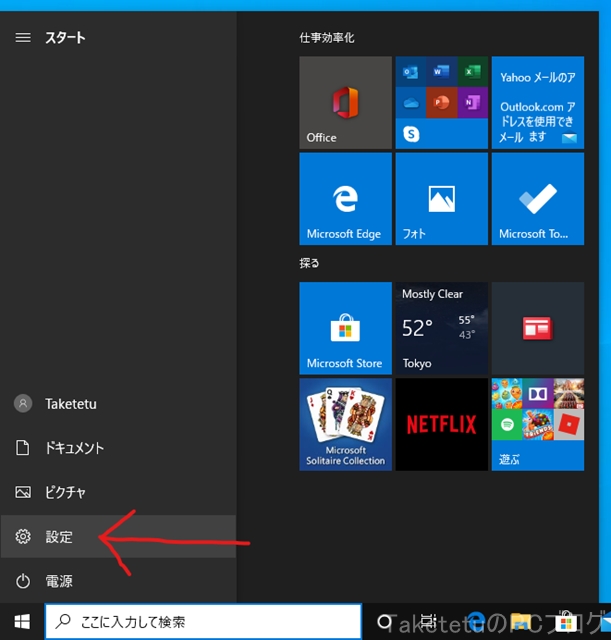The height and width of the screenshot is (640, 611).
Task: Open the red News tile
Action: (x=538, y=328)
